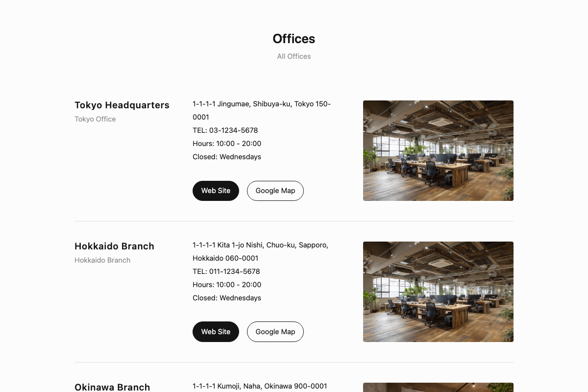
Task: Click the Hokkaido phone number 011-1234-5678
Action: [x=226, y=271]
